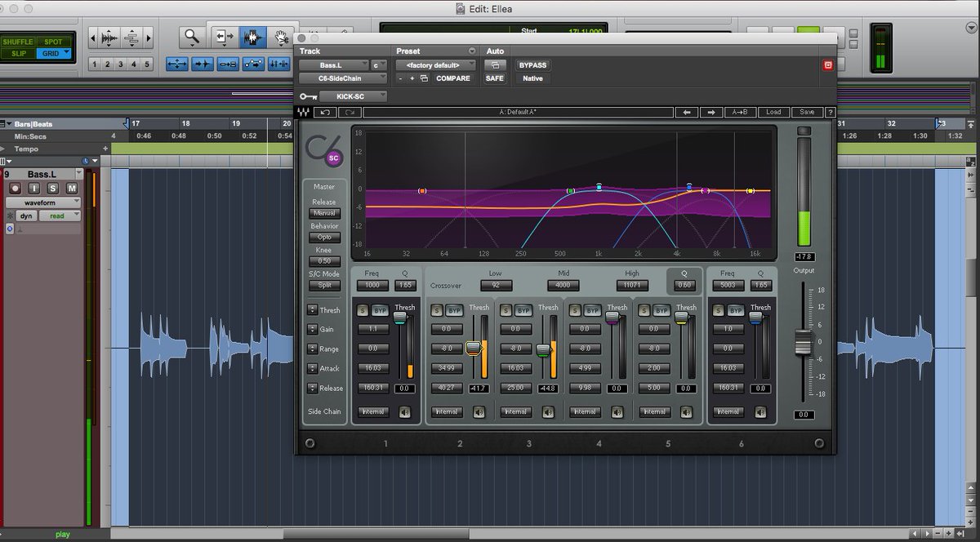Select the Grabber hand tool
This screenshot has width=980, height=542.
pyautogui.click(x=281, y=37)
